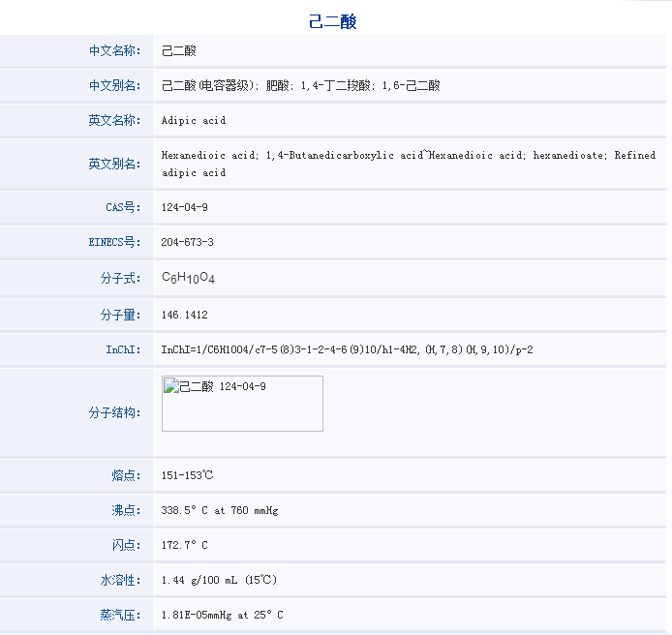Click the 分子结构 label
Viewport: 672px width, 635px height.
pyautogui.click(x=114, y=412)
